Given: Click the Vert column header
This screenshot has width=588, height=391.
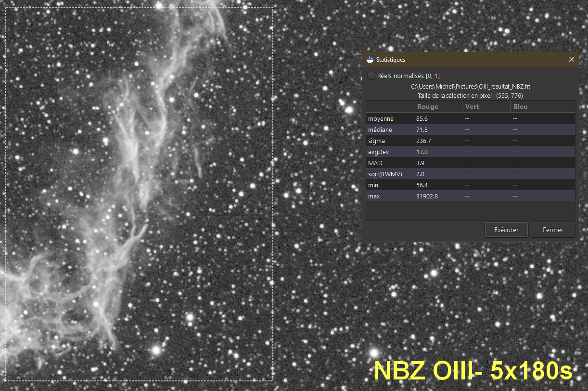Looking at the screenshot, I should [486, 106].
